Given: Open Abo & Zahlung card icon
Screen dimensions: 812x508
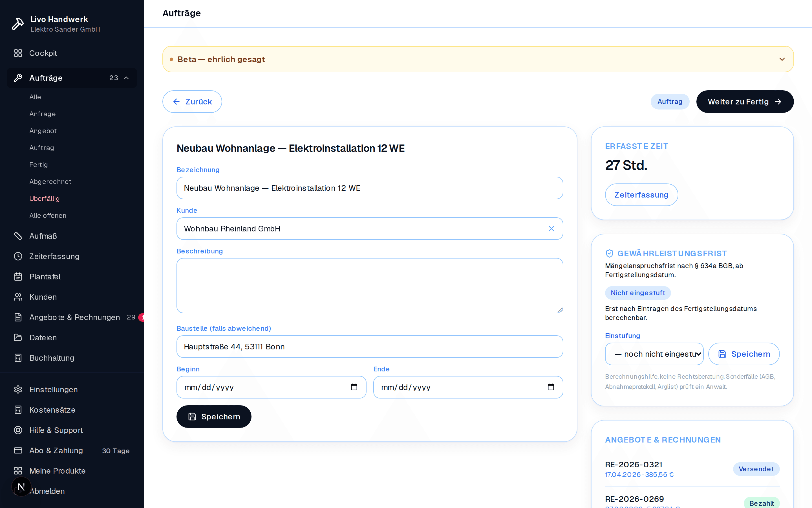Looking at the screenshot, I should (x=18, y=450).
